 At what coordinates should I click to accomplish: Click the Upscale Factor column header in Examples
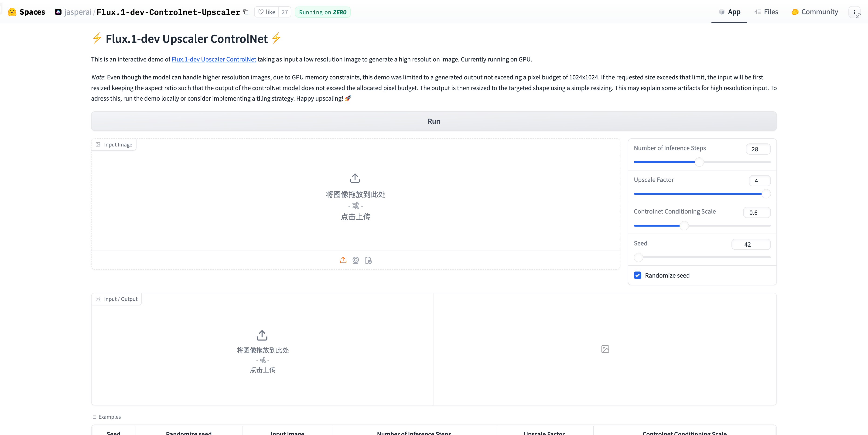[544, 433]
